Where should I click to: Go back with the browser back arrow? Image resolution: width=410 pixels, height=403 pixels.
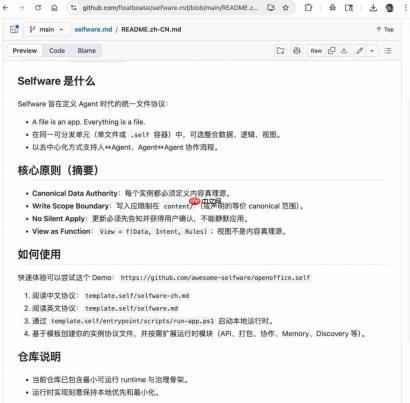tap(6, 7)
